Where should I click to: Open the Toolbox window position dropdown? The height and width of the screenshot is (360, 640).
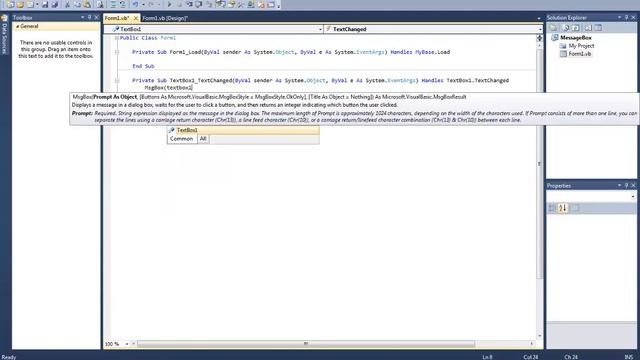(x=82, y=17)
